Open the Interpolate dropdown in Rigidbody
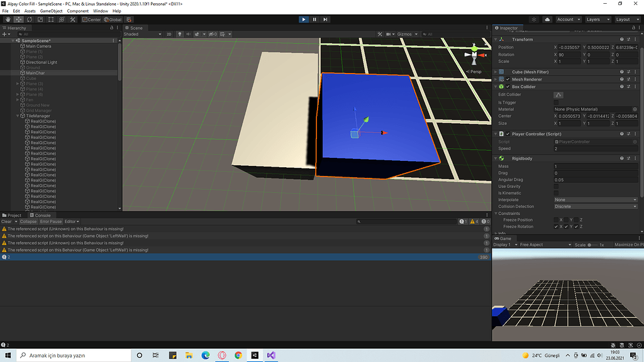 594,199
